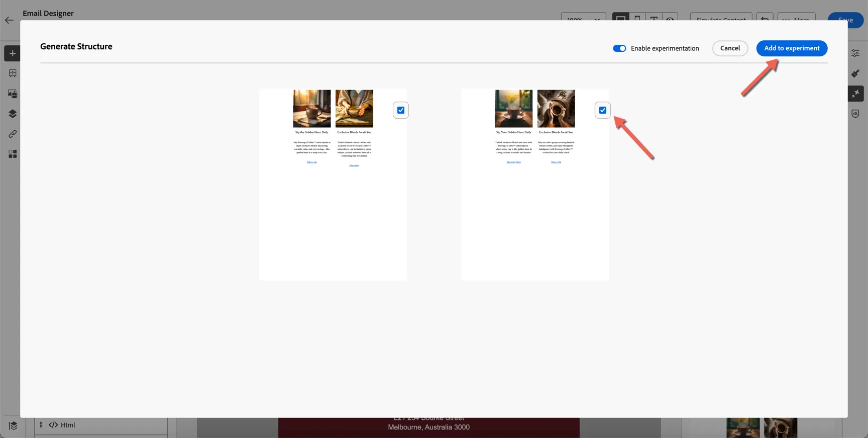Click the Take a sip link in first variant
The width and height of the screenshot is (868, 438).
[312, 162]
